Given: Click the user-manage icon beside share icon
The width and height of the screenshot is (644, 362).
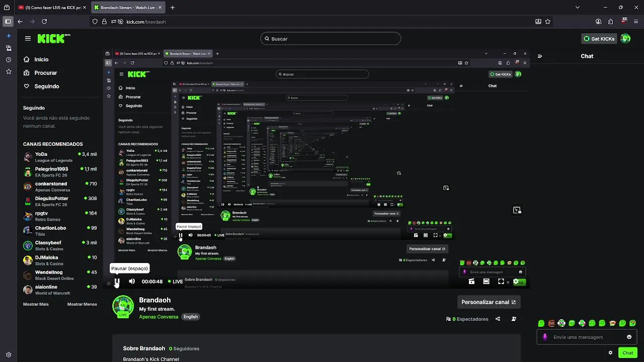Looking at the screenshot, I should tap(514, 319).
